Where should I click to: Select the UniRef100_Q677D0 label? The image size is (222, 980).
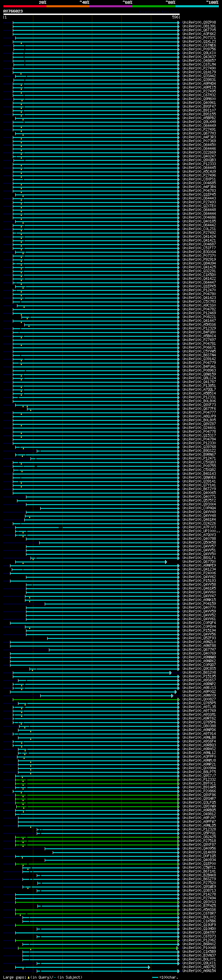pyautogui.click(x=199, y=561)
